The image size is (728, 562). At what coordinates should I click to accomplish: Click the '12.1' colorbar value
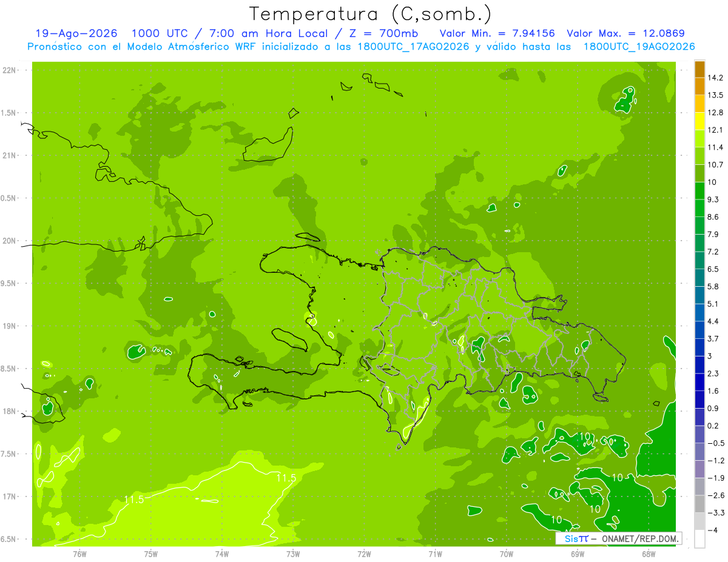pyautogui.click(x=715, y=130)
